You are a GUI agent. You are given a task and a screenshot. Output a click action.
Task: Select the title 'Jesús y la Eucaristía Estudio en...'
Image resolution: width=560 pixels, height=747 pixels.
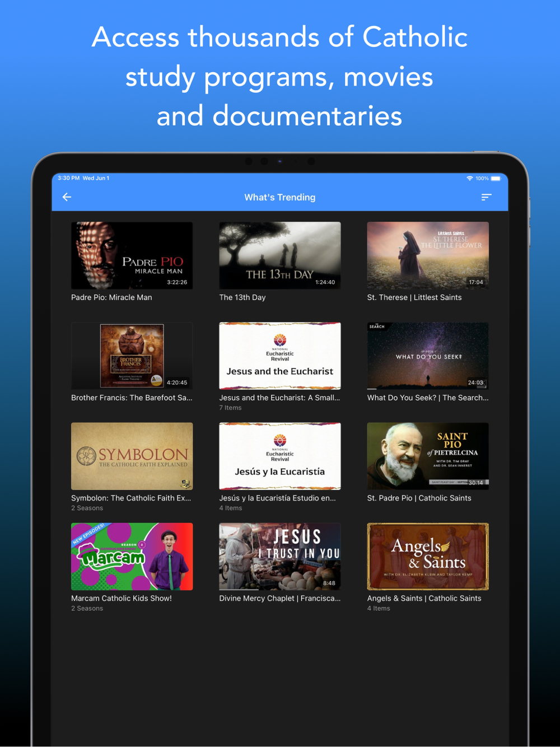coord(278,498)
